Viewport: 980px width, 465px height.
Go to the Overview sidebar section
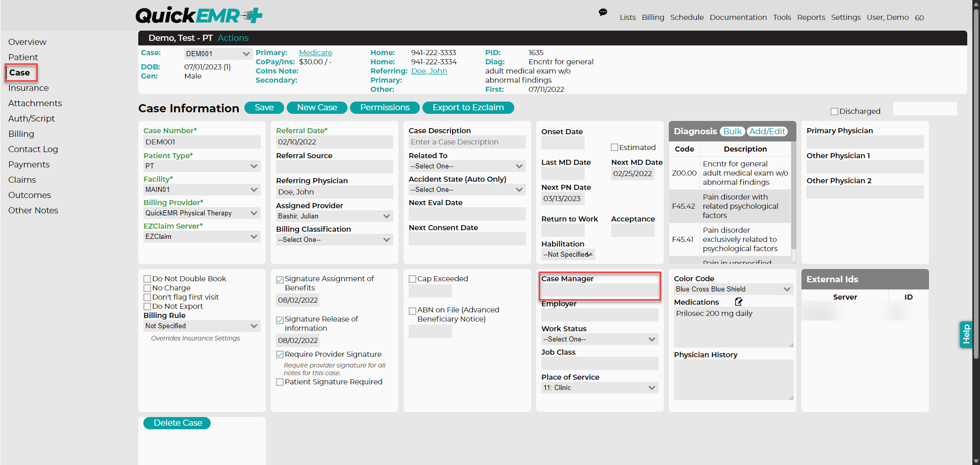(27, 42)
